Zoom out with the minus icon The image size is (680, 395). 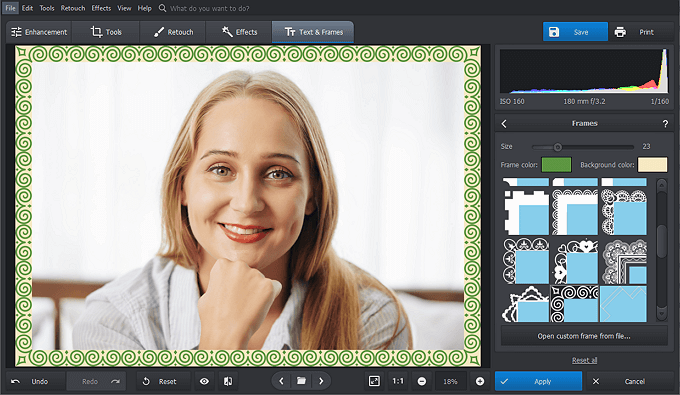(422, 381)
